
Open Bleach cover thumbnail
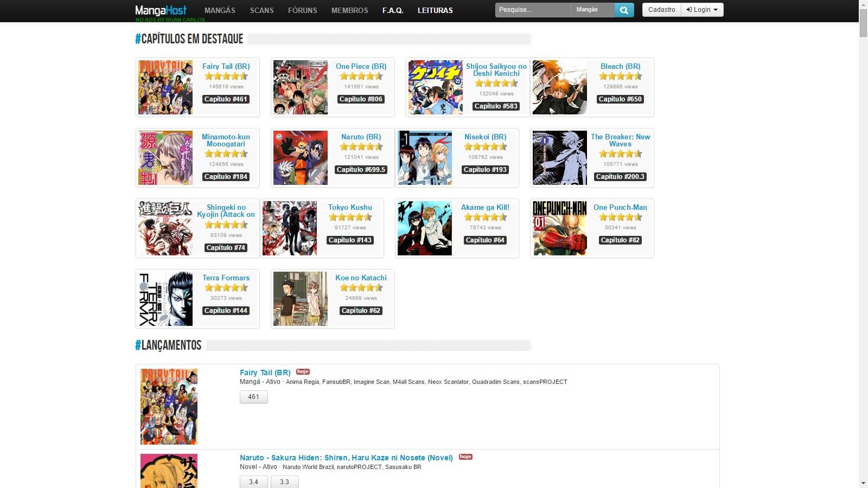click(x=560, y=87)
